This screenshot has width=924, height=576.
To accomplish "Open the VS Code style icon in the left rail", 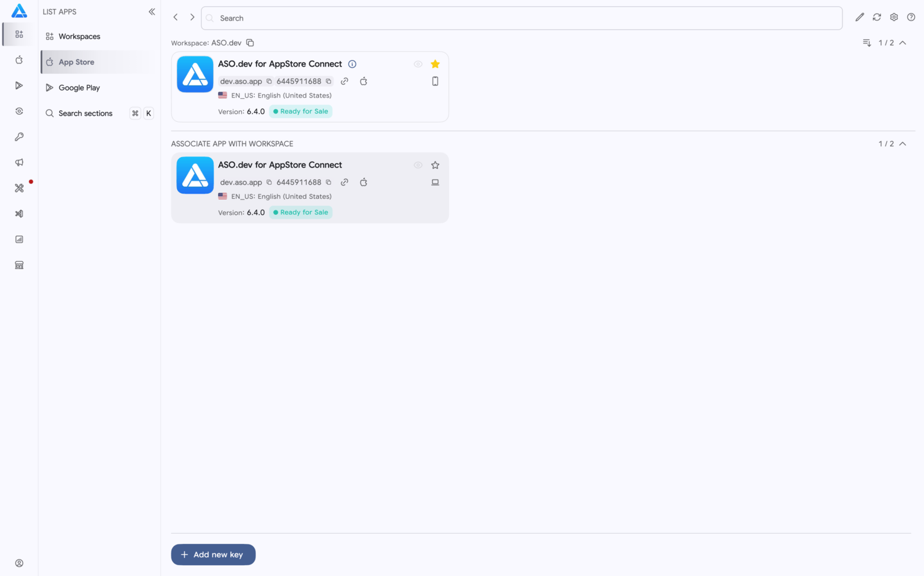I will [19, 214].
